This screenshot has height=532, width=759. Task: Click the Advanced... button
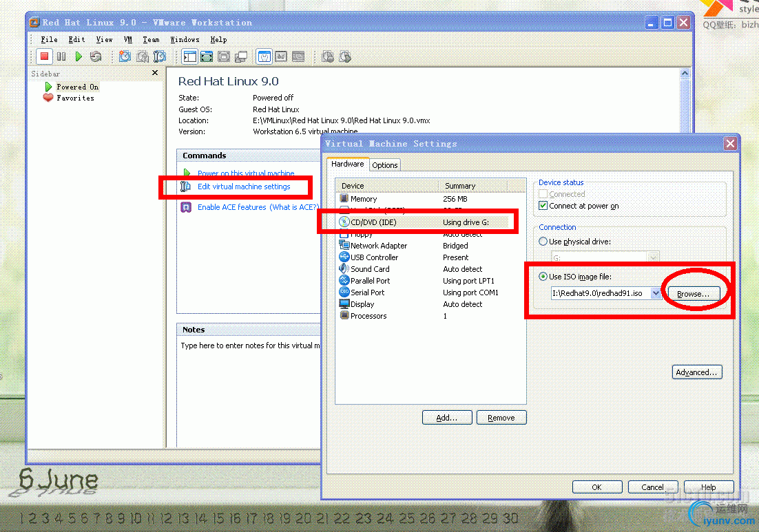point(697,372)
